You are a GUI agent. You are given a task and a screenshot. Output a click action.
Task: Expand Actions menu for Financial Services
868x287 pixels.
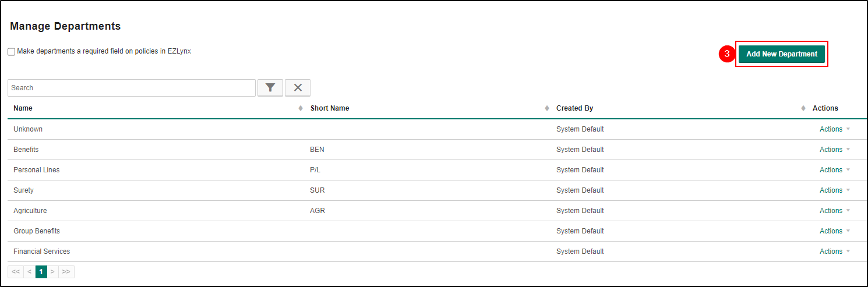pos(834,251)
